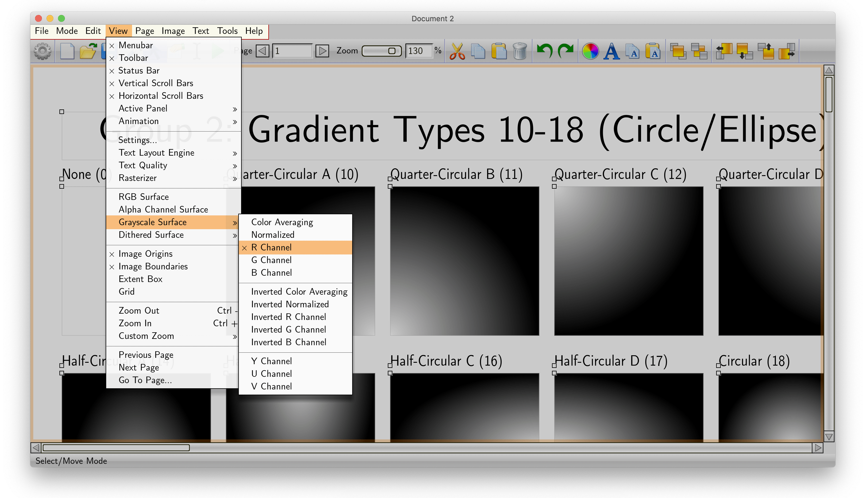Go to next page with right triangle
Image resolution: width=868 pixels, height=498 pixels.
322,51
